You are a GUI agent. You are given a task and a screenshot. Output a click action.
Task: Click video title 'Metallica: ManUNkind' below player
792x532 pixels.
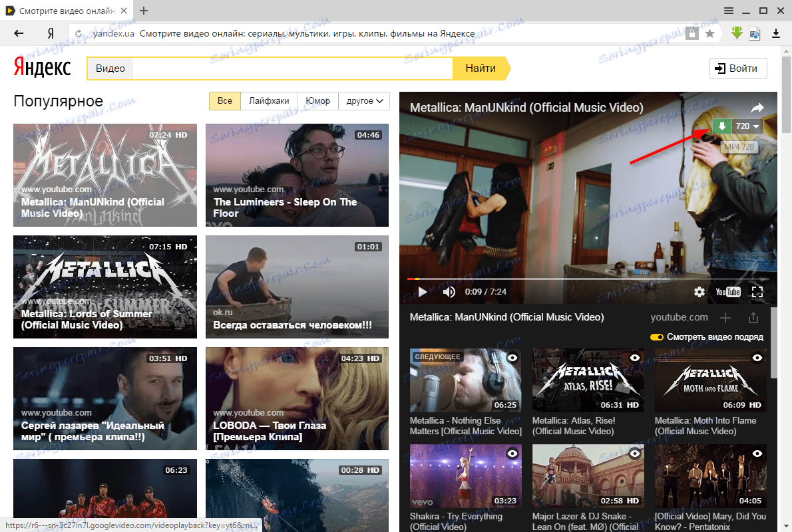(x=506, y=317)
